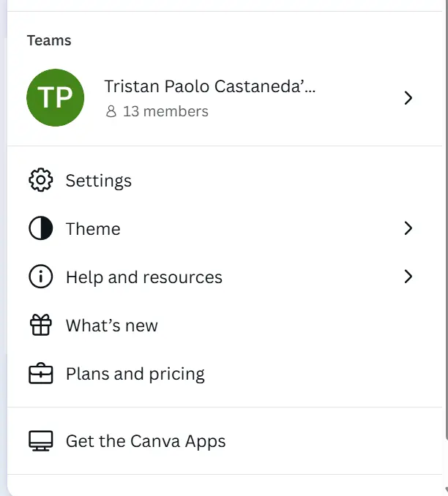This screenshot has height=496, width=448.
Task: Expand Help and resources chevron
Action: coord(408,277)
